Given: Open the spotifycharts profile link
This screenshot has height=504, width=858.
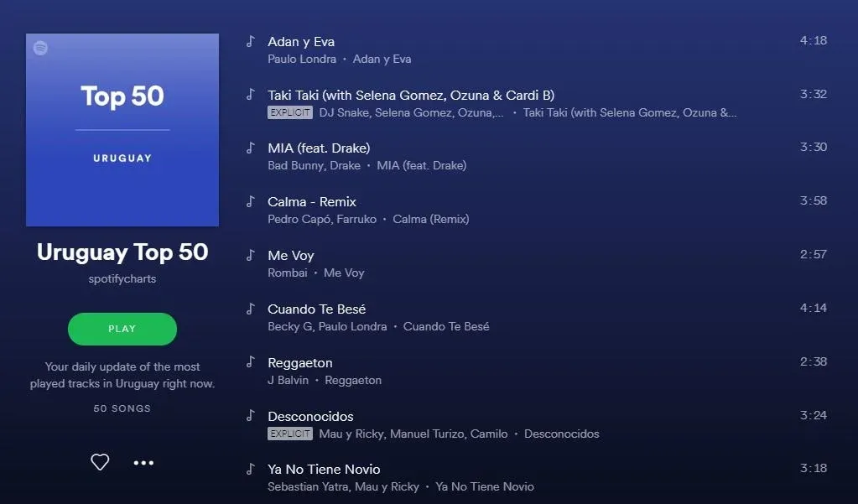Looking at the screenshot, I should point(122,278).
